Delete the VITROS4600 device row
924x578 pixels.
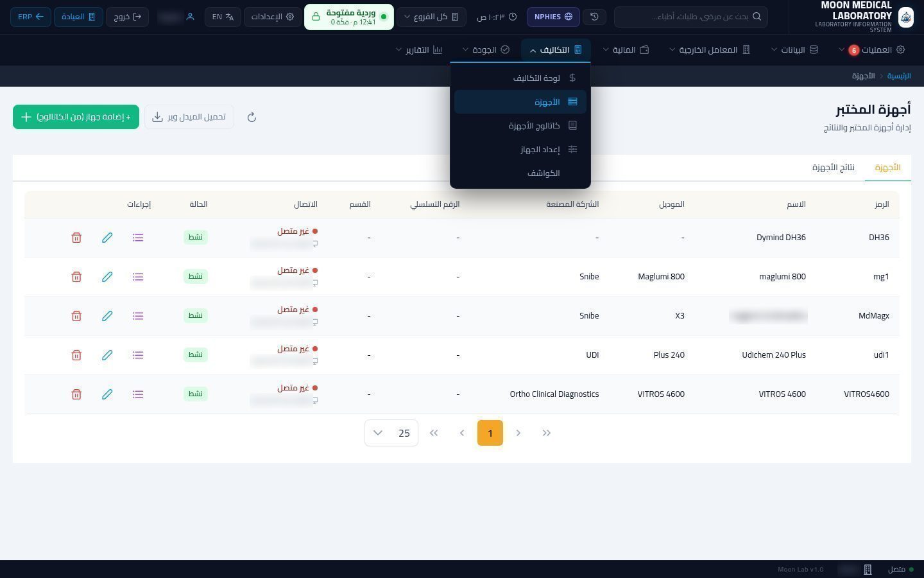[x=76, y=394]
